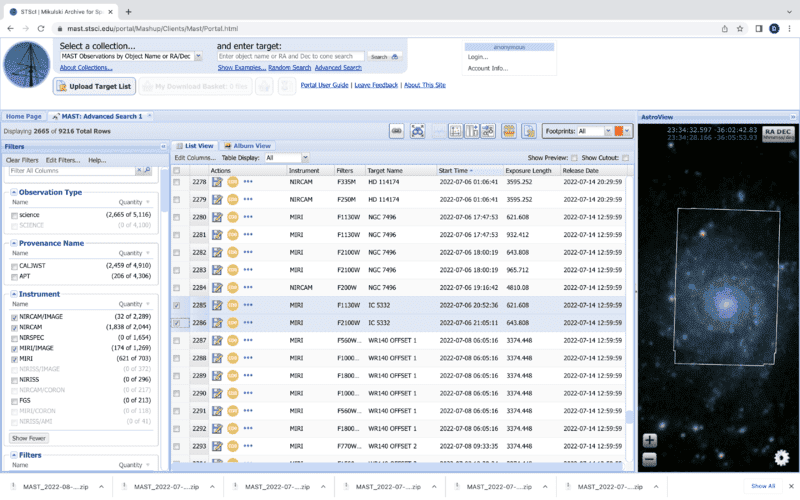Open AstroView settings gear

(782, 458)
